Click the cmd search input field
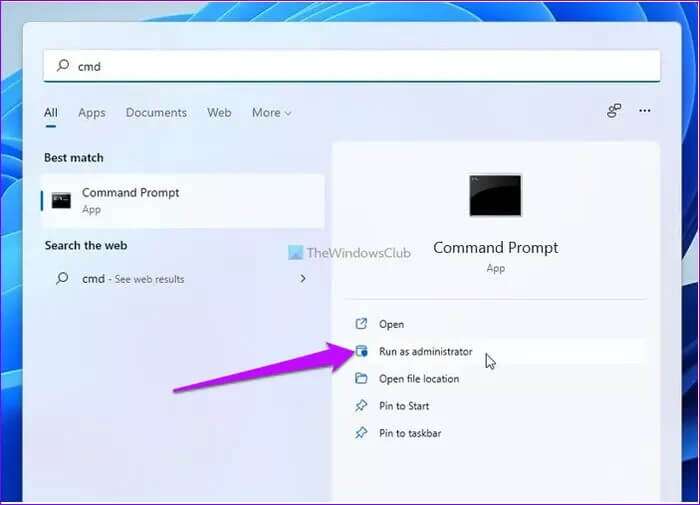700x505 pixels. pos(352,66)
